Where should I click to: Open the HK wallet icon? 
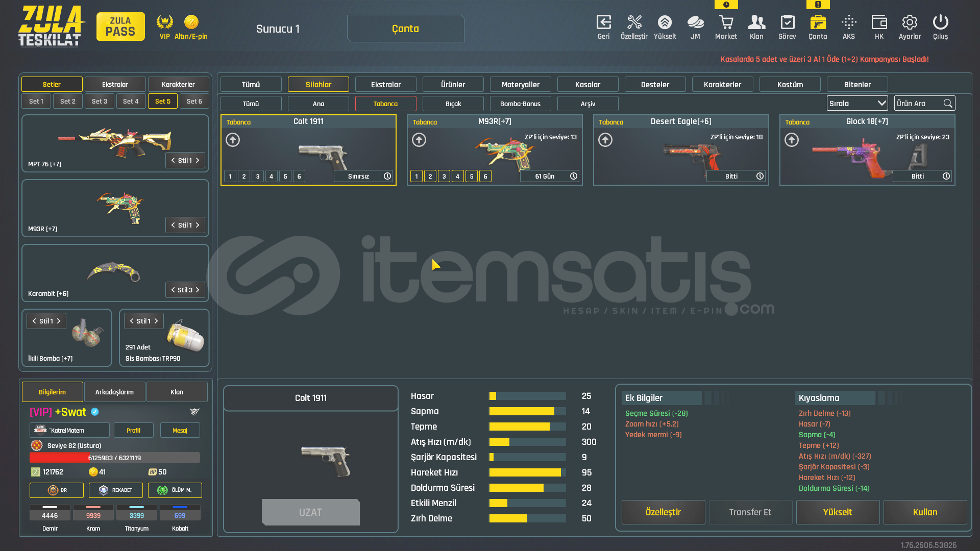879,22
